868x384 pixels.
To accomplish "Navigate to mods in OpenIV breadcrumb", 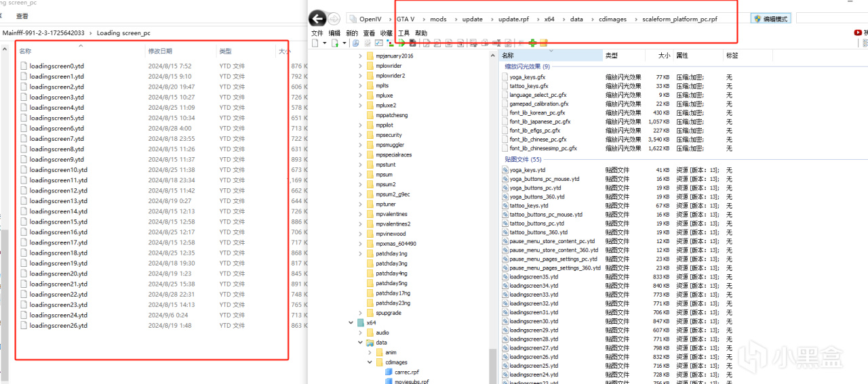I will tap(438, 19).
